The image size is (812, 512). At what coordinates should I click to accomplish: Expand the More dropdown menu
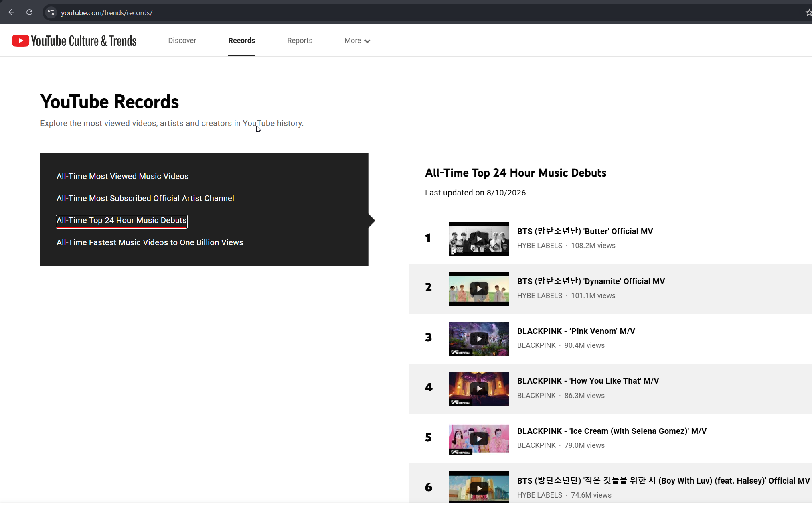point(357,41)
